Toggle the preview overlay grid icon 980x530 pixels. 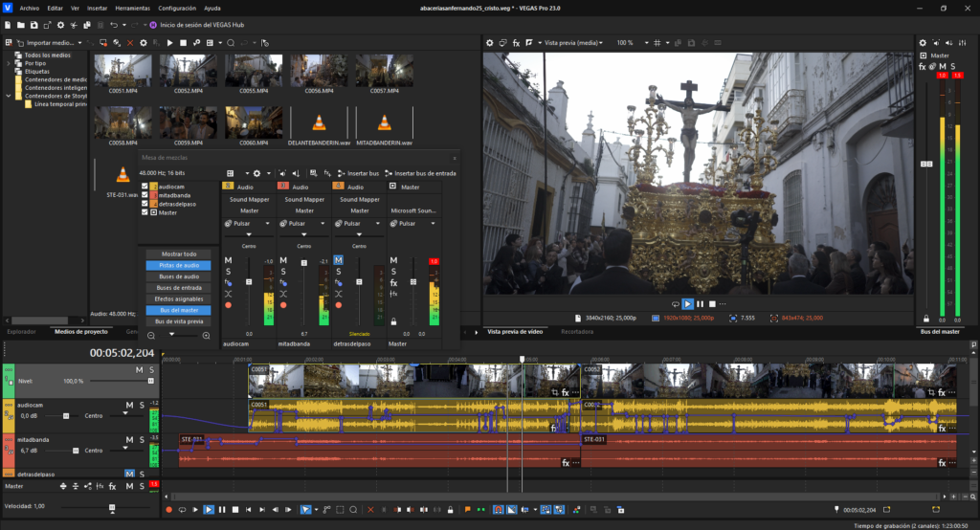657,43
